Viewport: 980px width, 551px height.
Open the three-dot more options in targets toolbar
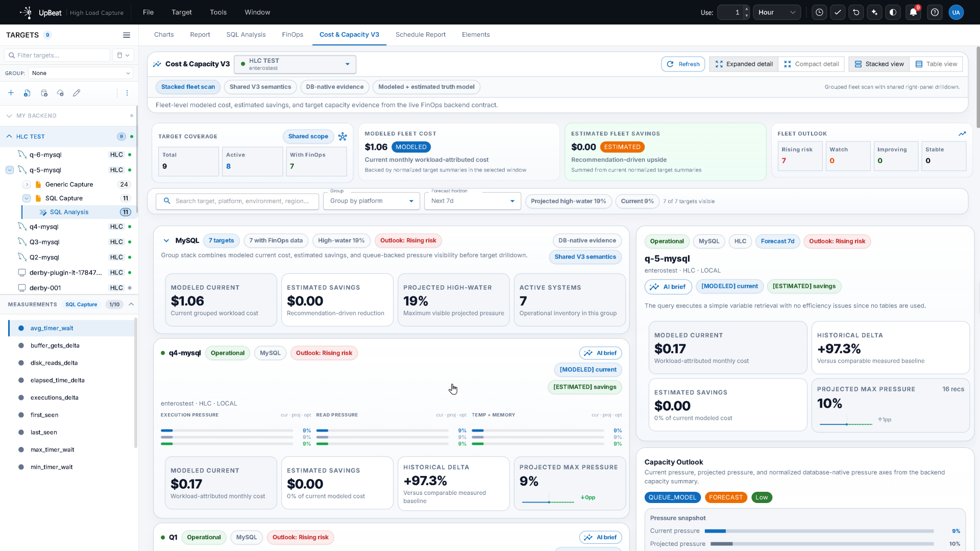point(127,93)
